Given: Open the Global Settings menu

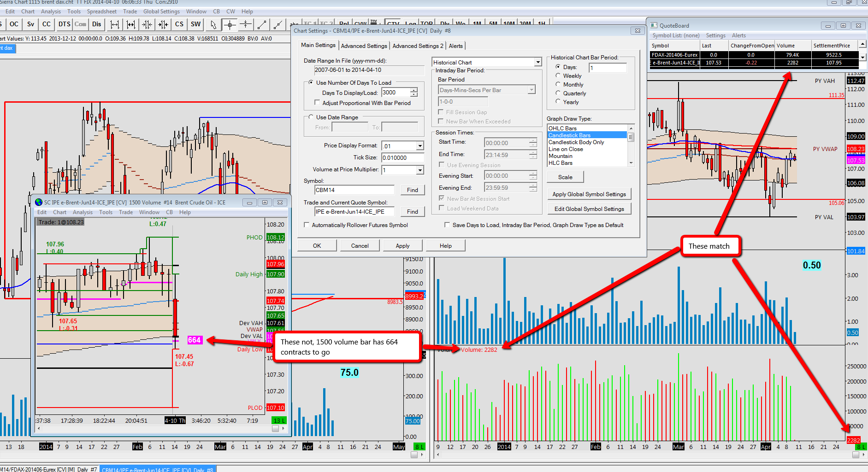Looking at the screenshot, I should pos(161,12).
